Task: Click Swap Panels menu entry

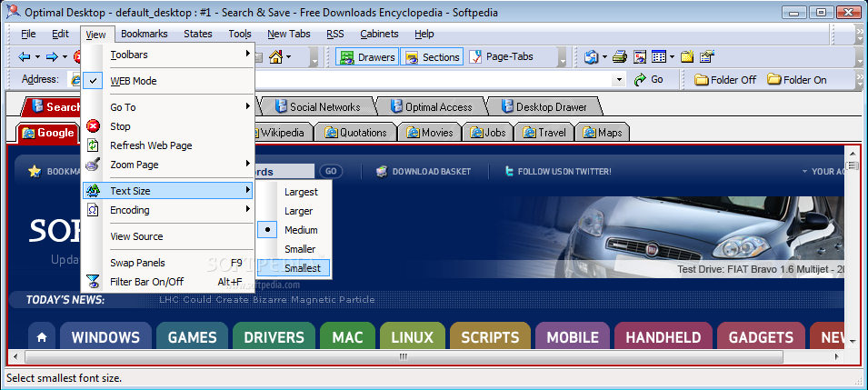Action: [x=168, y=263]
